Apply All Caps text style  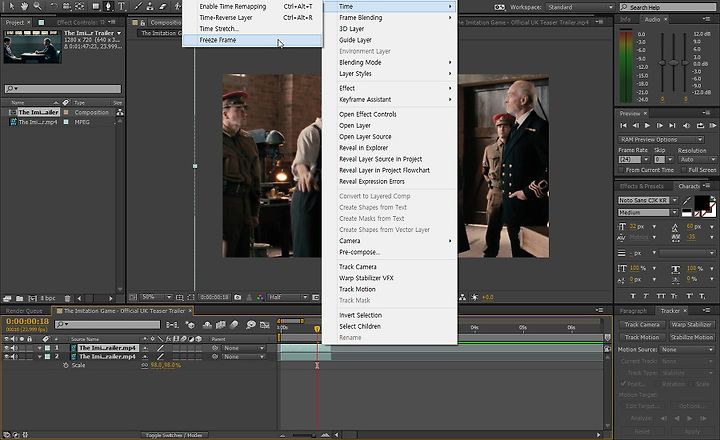pos(661,296)
